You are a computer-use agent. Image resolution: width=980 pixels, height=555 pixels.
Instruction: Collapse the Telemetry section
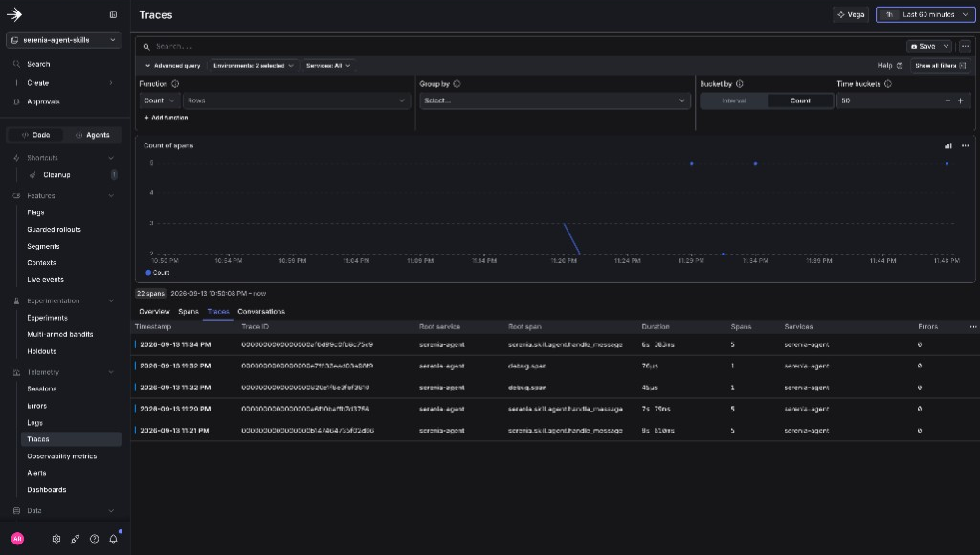pyautogui.click(x=111, y=372)
